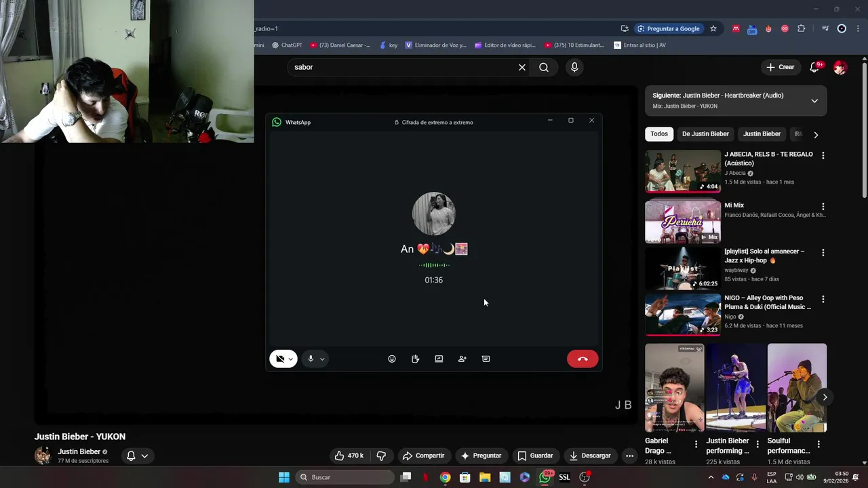Click the contact avatar in the WhatsApp call
The width and height of the screenshot is (868, 488).
pos(434,213)
